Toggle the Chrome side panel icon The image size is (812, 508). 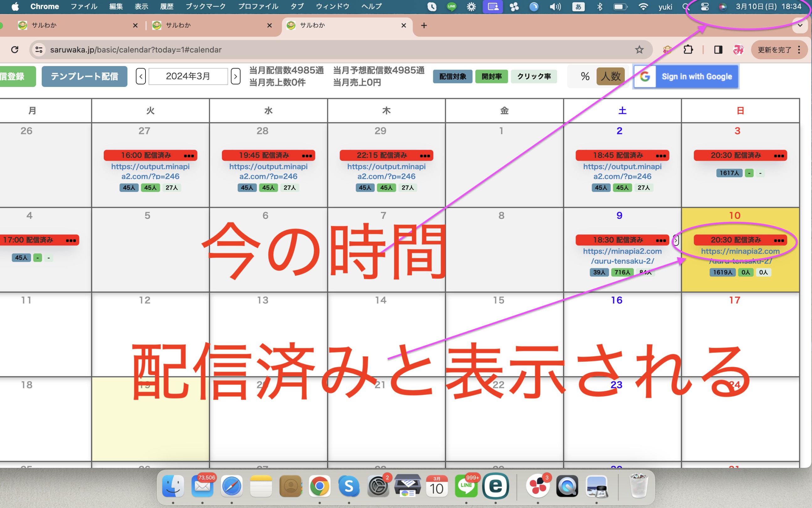pyautogui.click(x=718, y=50)
